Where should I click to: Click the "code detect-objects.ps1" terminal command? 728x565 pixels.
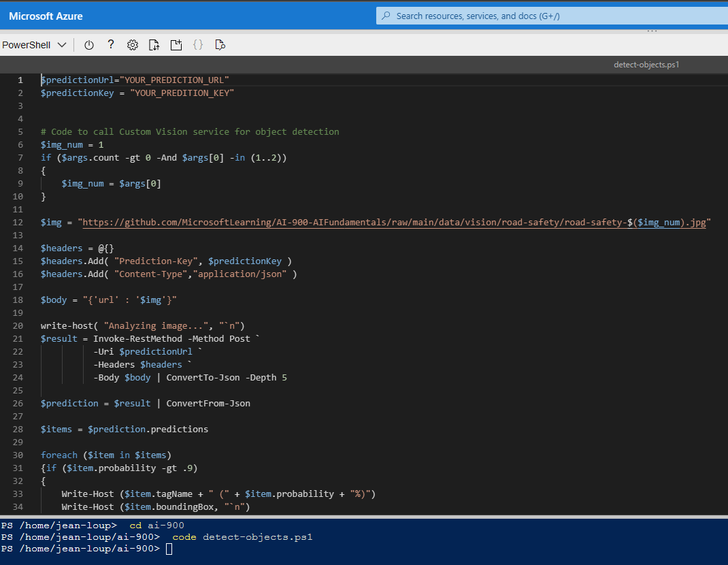pyautogui.click(x=242, y=537)
